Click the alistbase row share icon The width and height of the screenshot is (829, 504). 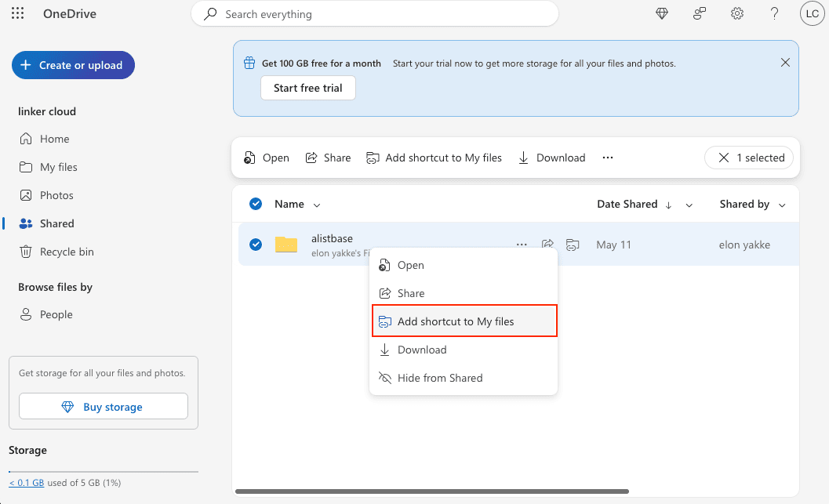click(x=547, y=245)
